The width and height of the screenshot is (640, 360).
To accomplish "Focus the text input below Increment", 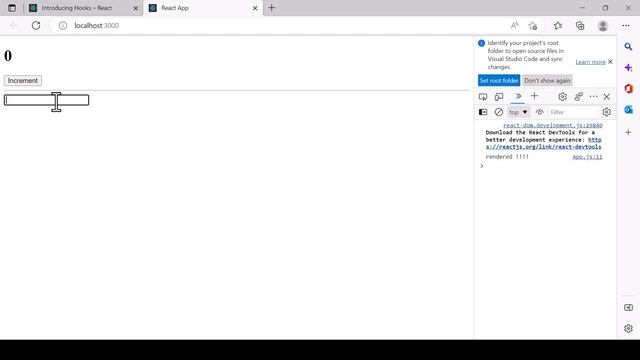I will click(x=47, y=100).
